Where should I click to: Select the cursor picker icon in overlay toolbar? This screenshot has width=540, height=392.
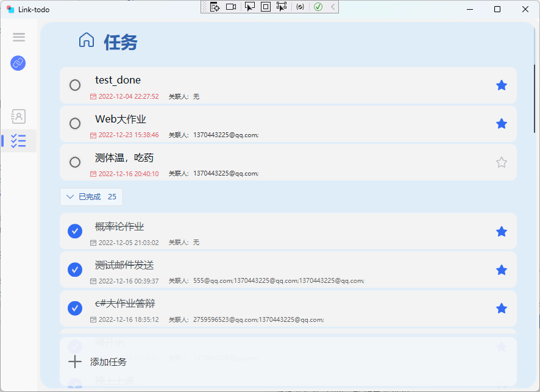(x=250, y=7)
